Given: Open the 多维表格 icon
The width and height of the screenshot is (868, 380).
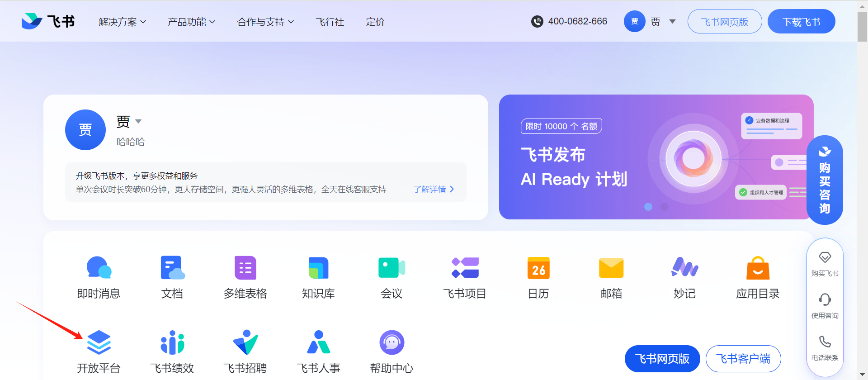Looking at the screenshot, I should click(x=245, y=267).
